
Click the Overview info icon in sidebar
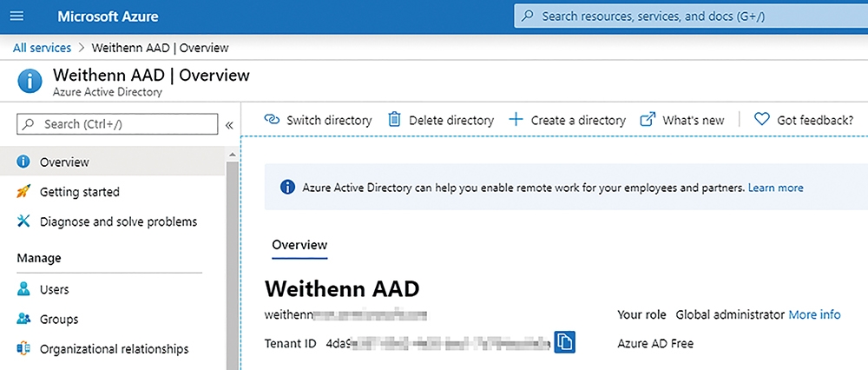coord(23,162)
